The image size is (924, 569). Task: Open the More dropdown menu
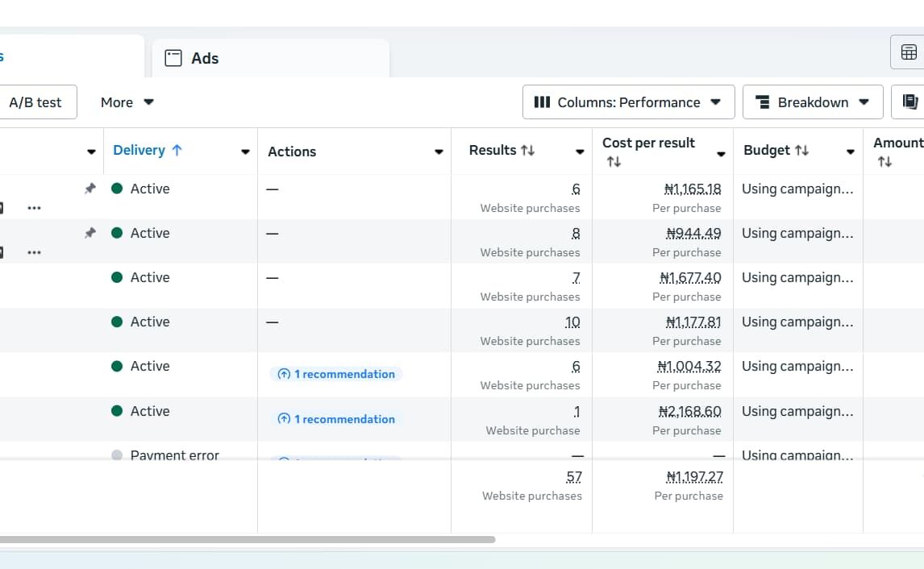(x=127, y=102)
